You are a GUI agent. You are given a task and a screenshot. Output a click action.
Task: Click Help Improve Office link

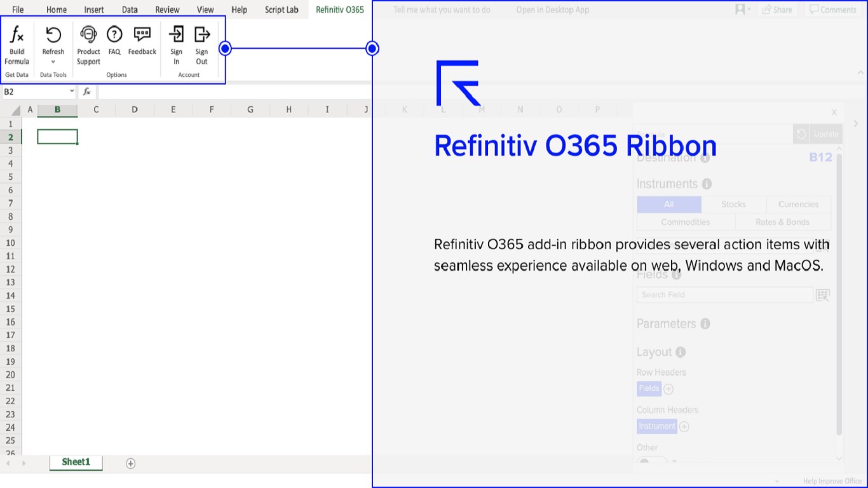pyautogui.click(x=832, y=482)
